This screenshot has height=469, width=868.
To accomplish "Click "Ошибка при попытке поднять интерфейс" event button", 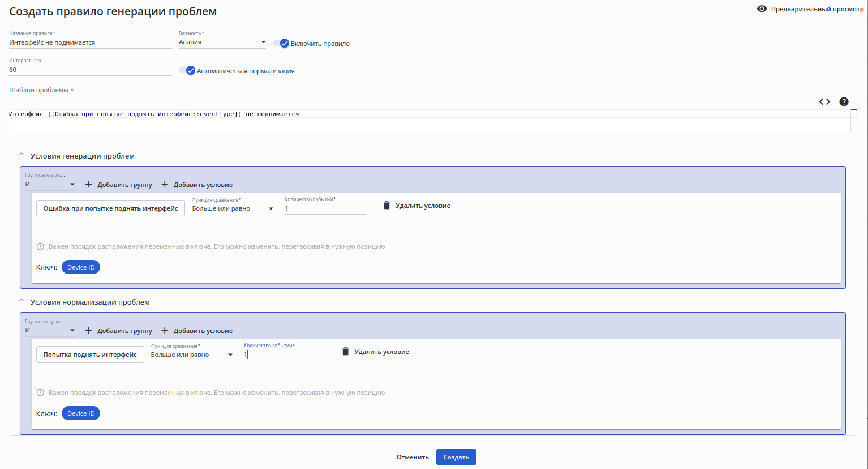I will point(110,208).
